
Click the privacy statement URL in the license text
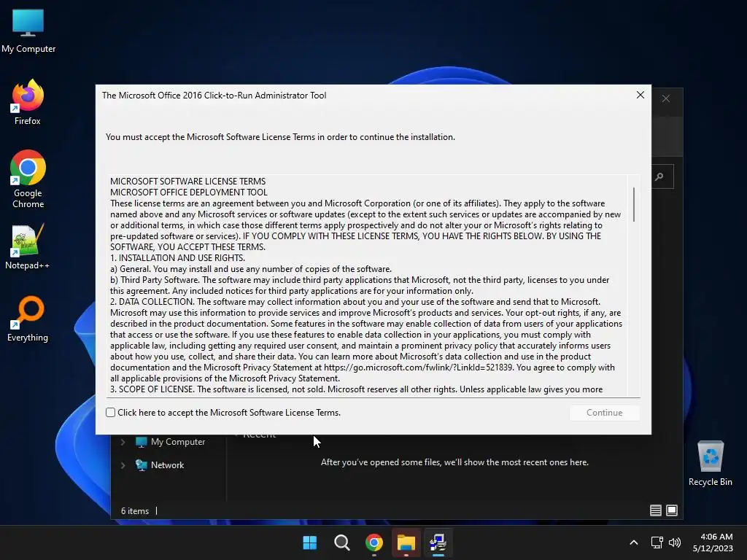point(418,367)
